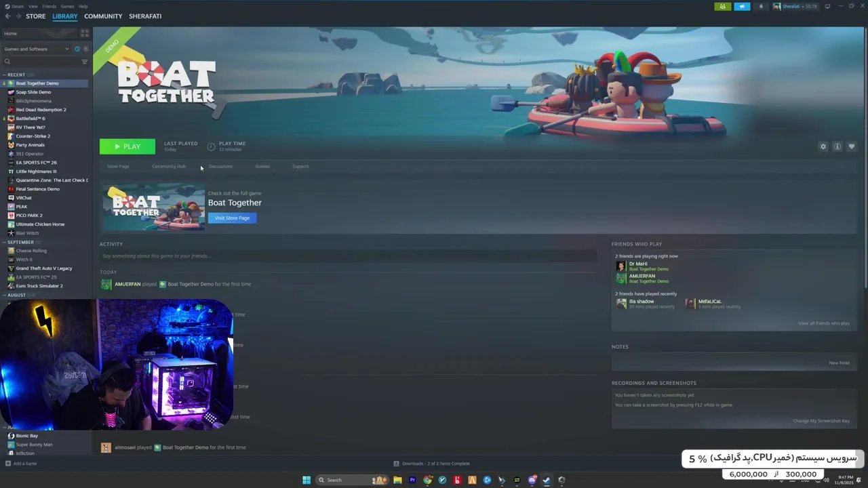Open the Steam friends activity green icon

pyautogui.click(x=722, y=6)
